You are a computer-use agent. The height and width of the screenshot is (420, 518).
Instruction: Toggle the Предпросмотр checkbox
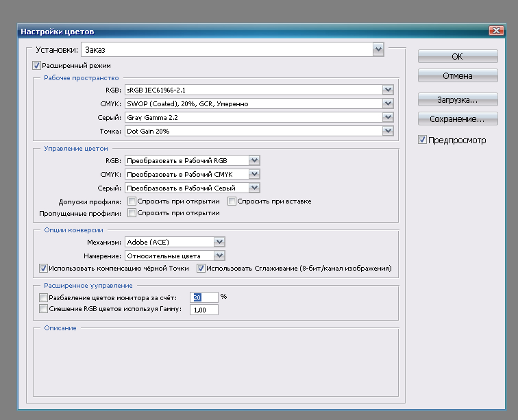(422, 140)
